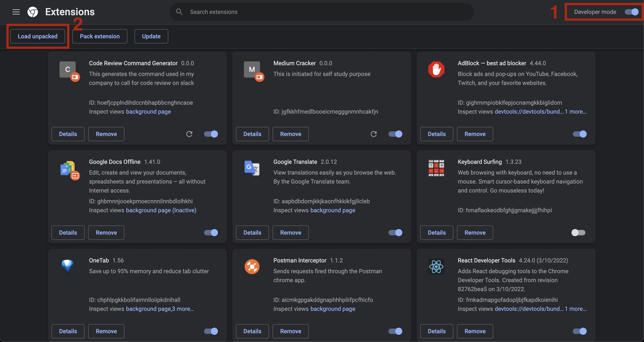This screenshot has height=342, width=644.
Task: Click the OneTab funnel icon
Action: (x=68, y=266)
